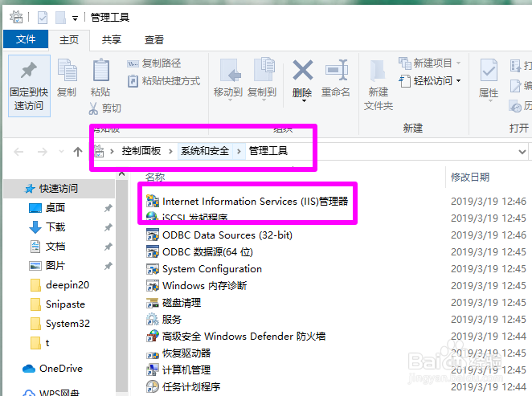Click the System Configuration icon
The image size is (532, 396).
(x=153, y=269)
